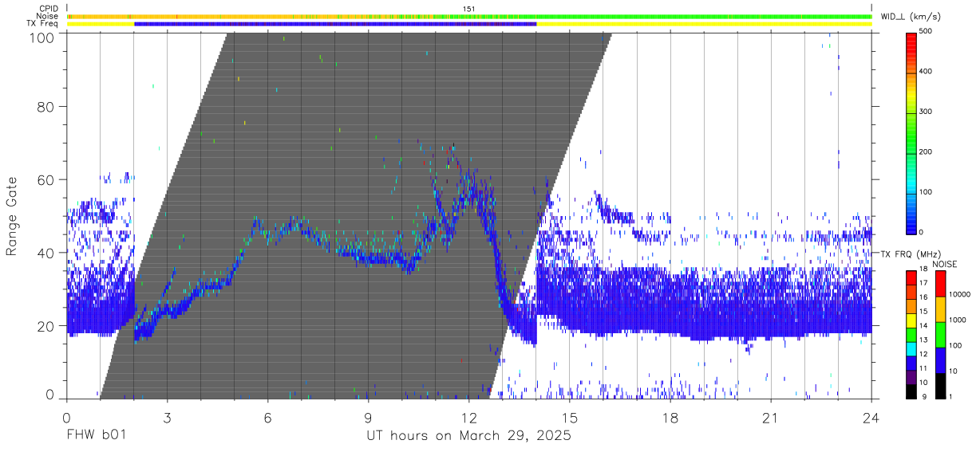The width and height of the screenshot is (980, 452).
Task: Click the Noise row label
Action: (x=49, y=16)
